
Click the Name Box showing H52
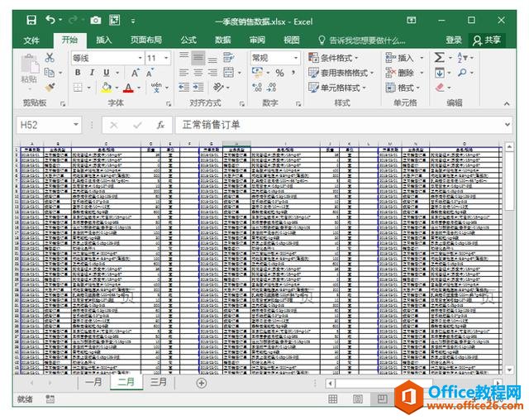[x=49, y=125]
